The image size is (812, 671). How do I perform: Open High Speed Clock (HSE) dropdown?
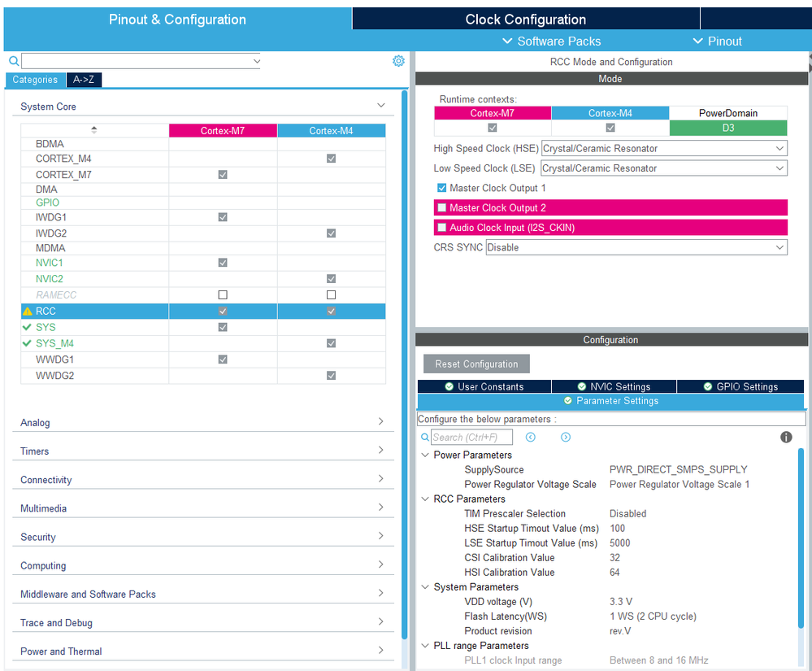coord(664,148)
